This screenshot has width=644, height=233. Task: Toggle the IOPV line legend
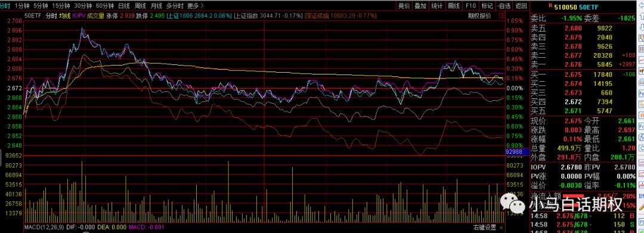click(x=78, y=15)
